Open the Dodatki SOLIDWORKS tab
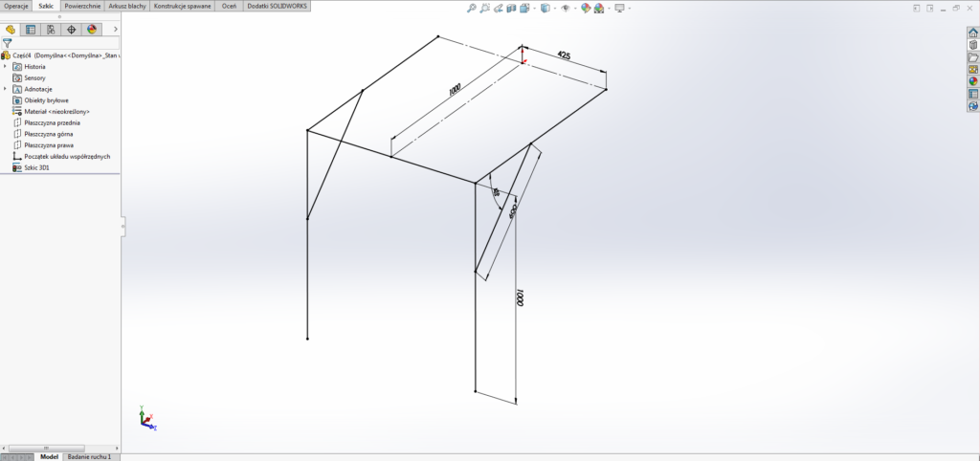980x461 pixels. coord(277,5)
